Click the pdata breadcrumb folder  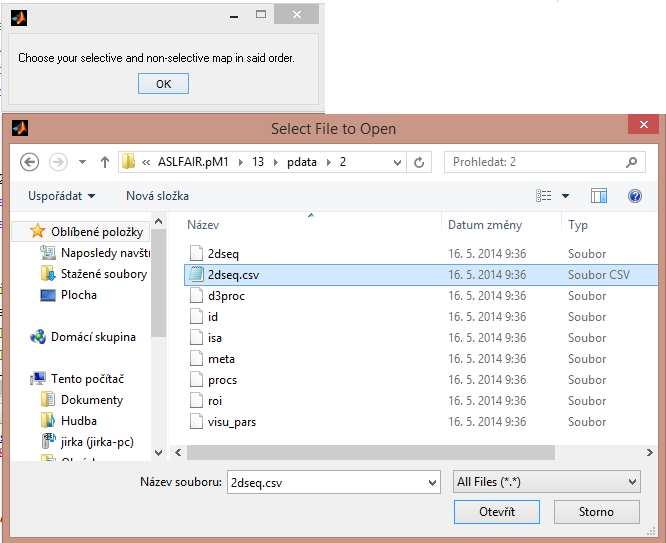coord(302,162)
